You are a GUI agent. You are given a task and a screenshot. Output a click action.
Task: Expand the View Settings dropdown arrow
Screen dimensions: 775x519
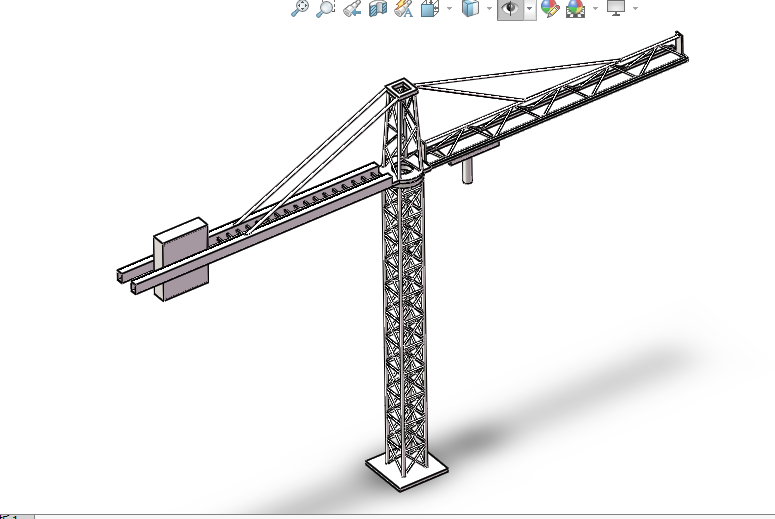[x=635, y=8]
